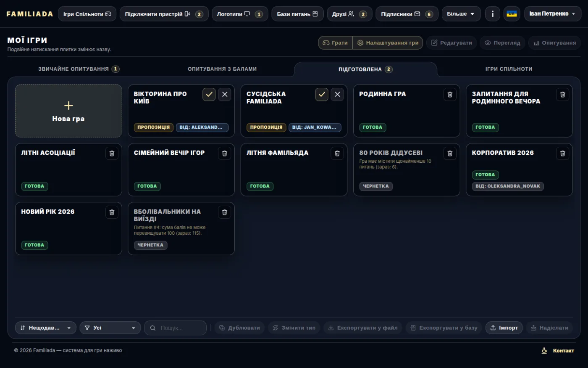Delete the Корпоратив 2026 game
588x368 pixels.
click(563, 154)
